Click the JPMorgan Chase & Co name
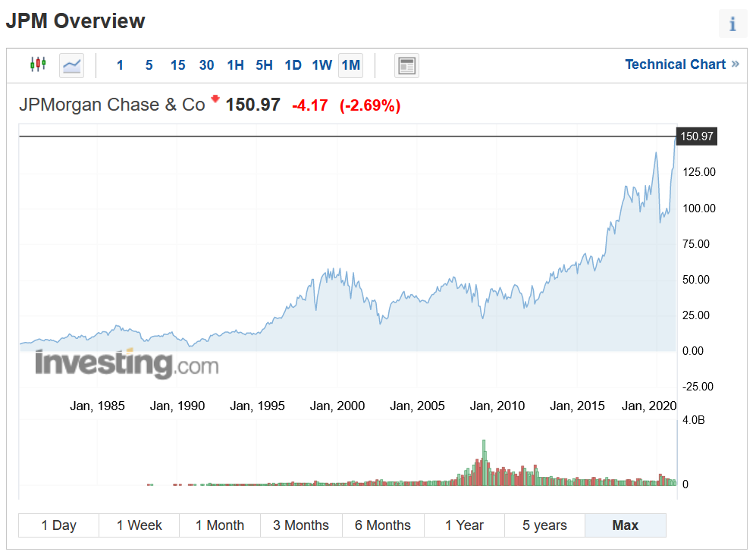The height and width of the screenshot is (558, 756). (112, 105)
